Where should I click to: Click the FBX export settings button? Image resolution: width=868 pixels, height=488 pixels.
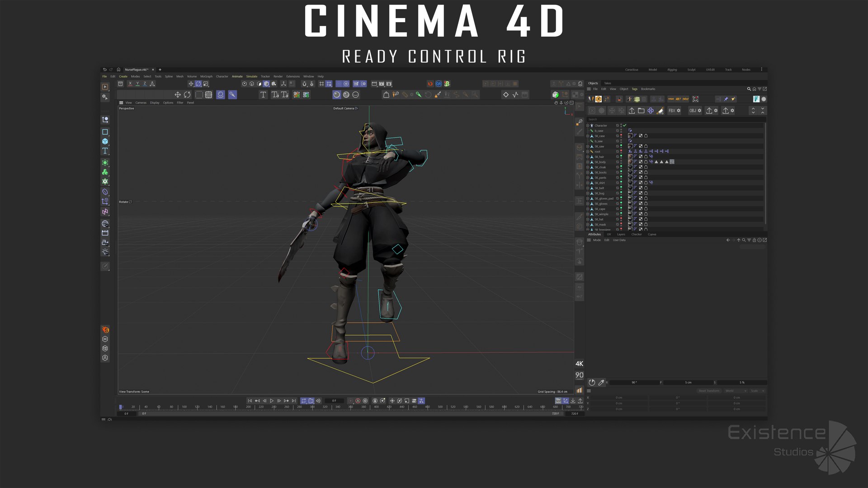click(674, 111)
